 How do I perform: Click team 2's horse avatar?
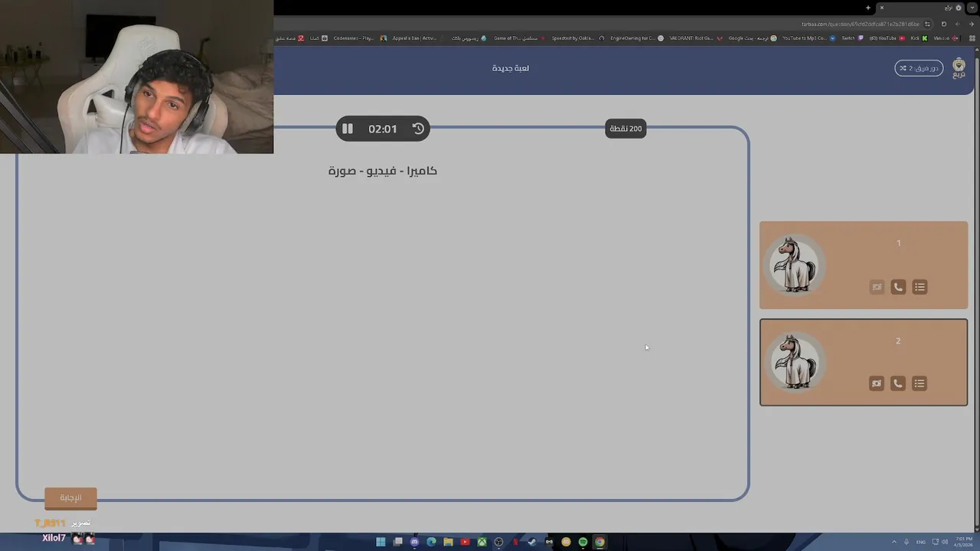coord(795,361)
